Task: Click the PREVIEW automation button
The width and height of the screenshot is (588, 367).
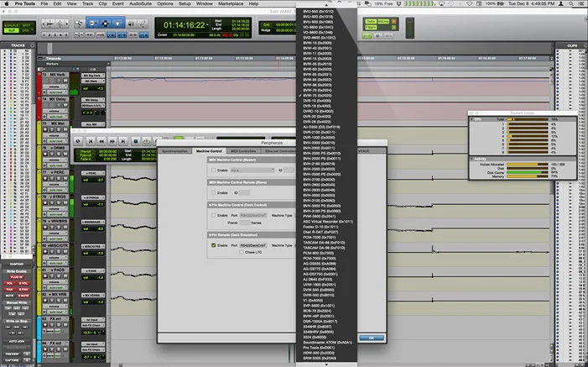Action: click(x=13, y=354)
